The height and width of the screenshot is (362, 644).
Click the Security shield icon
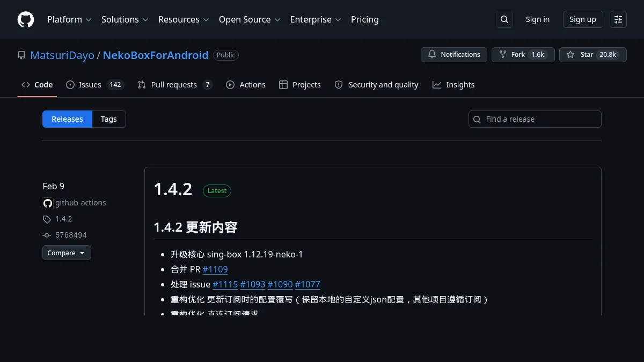pos(339,85)
